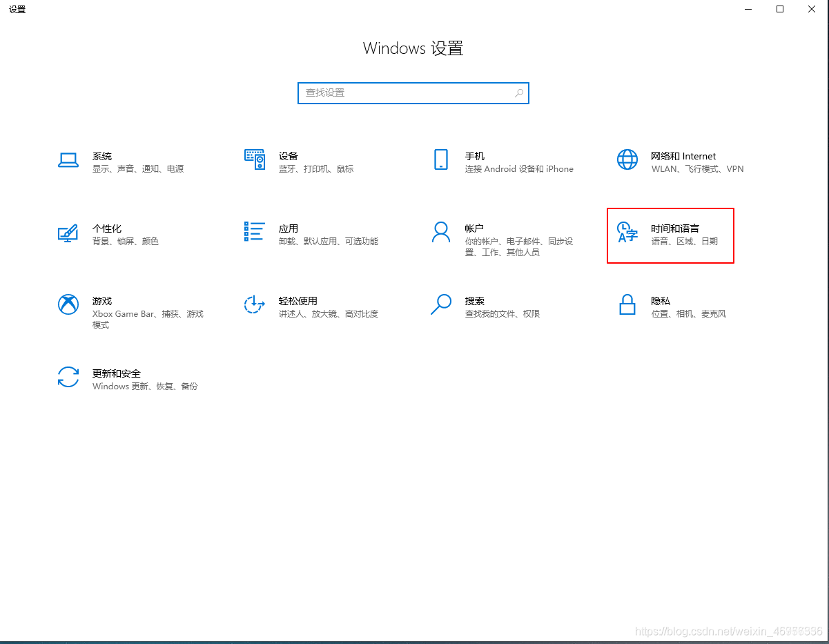The image size is (829, 644).
Task: Click the text Xbox Game Bar、捕获、游戏模式
Action: pyautogui.click(x=148, y=320)
